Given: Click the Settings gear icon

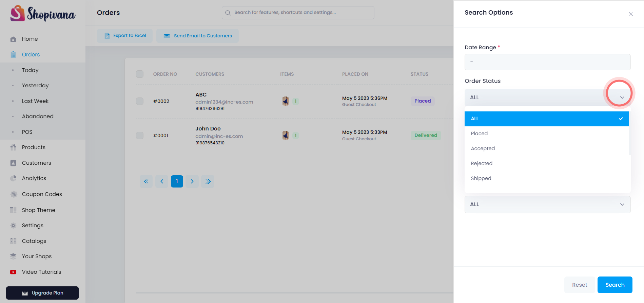Looking at the screenshot, I should (13, 226).
